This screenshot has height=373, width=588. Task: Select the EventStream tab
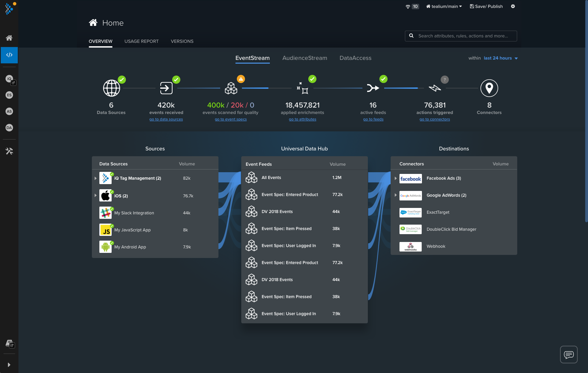coord(252,58)
